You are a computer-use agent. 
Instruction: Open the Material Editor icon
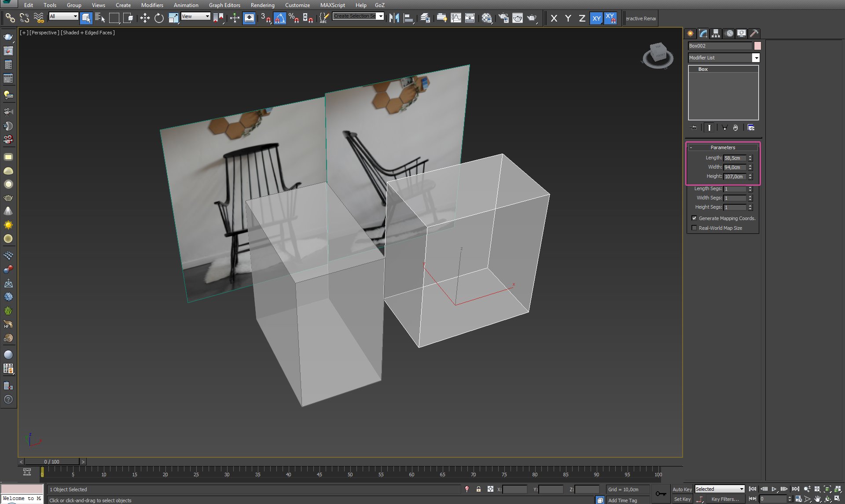[x=486, y=18]
